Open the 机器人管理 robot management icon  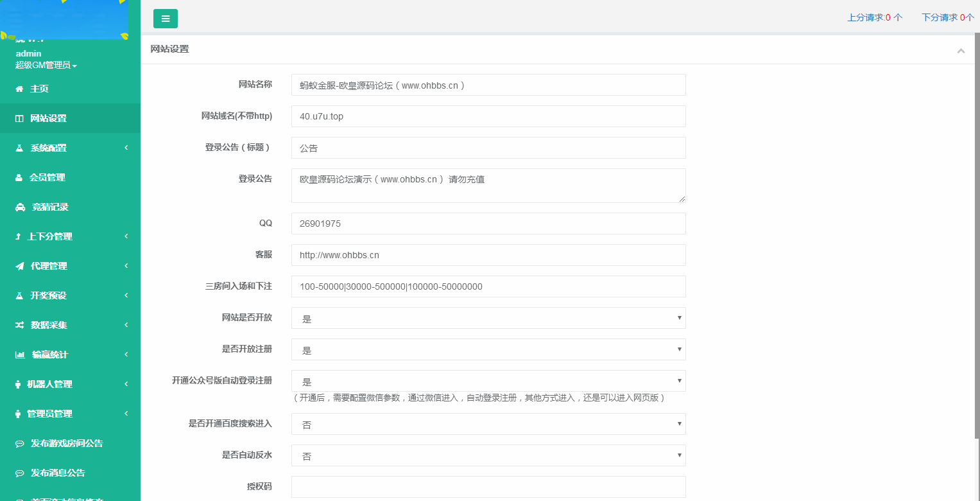[x=19, y=384]
